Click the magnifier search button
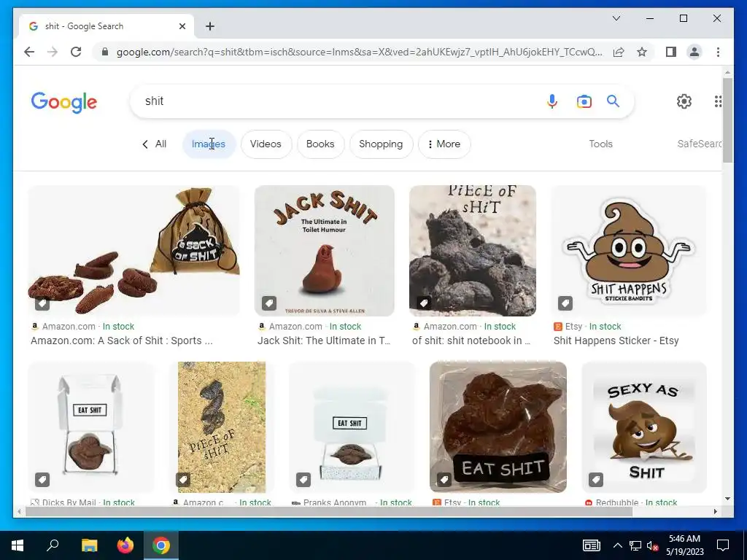 click(613, 101)
